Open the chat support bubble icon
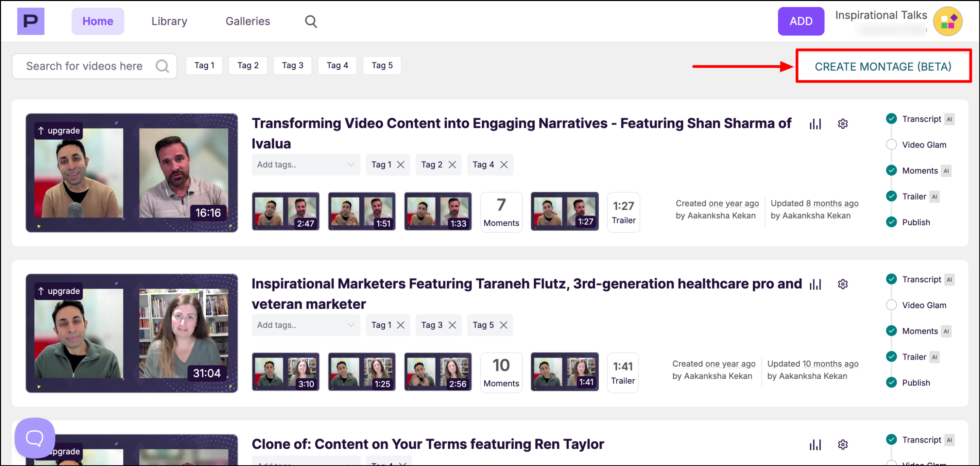 point(35,438)
